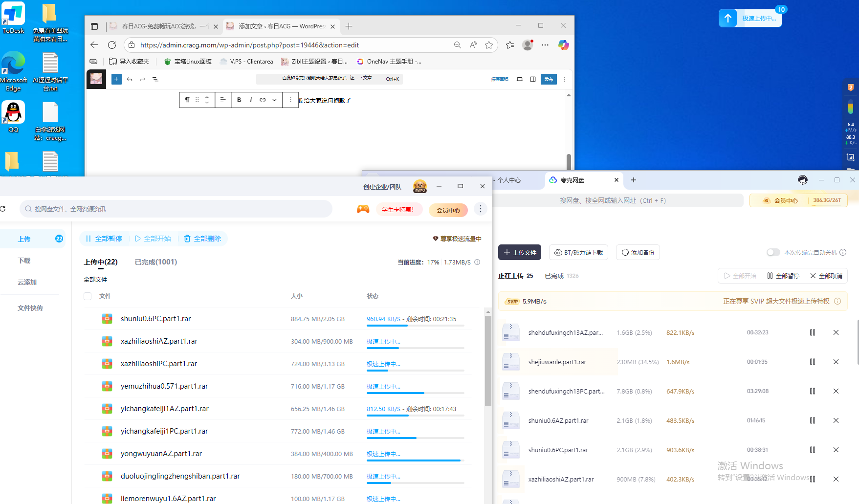Open the block options three-dot menu

(290, 100)
